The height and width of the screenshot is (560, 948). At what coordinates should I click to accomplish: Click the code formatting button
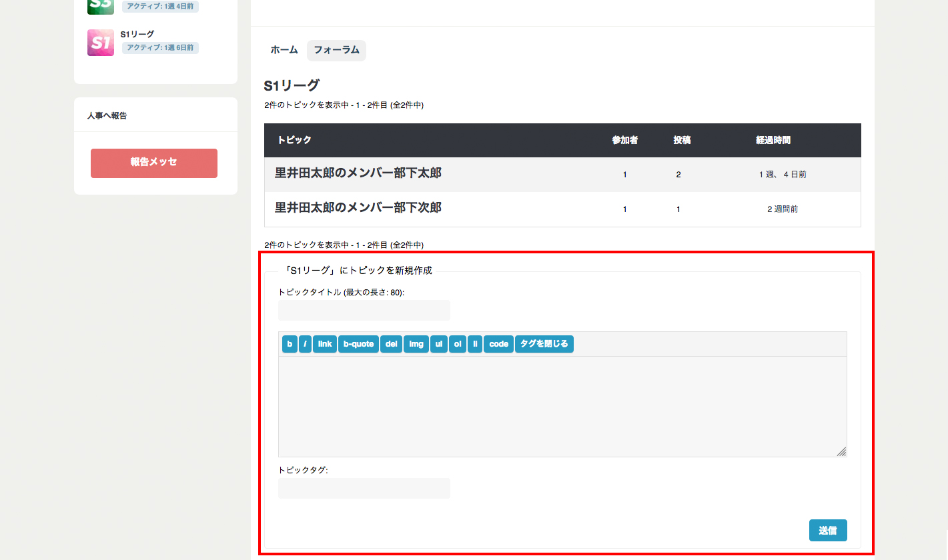pos(498,344)
